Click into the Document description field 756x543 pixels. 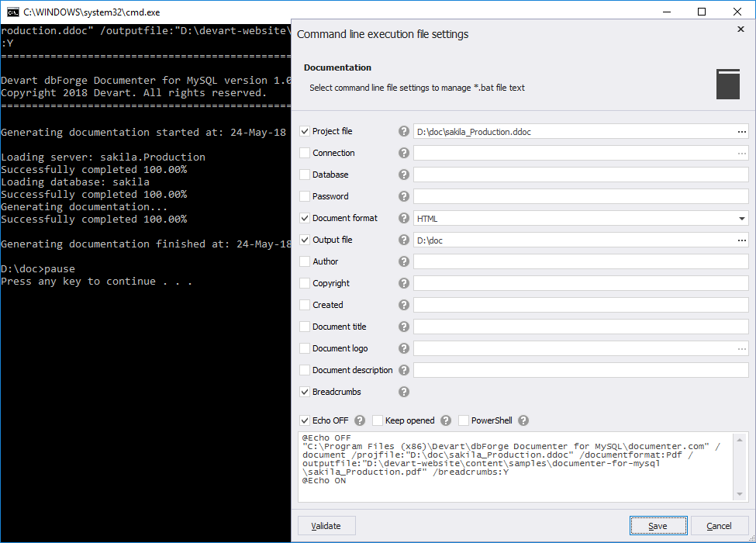(581, 370)
